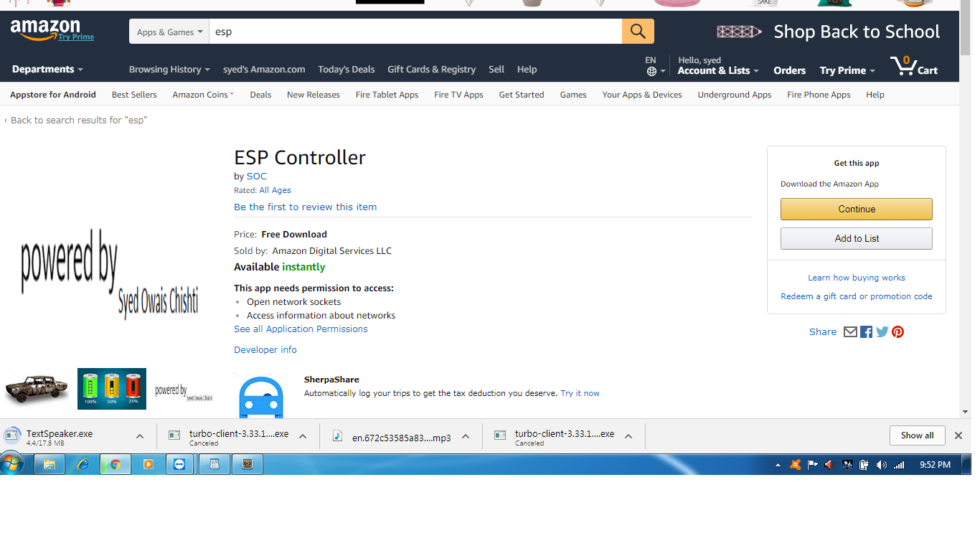Open the Developer info link
980x551 pixels.
[x=265, y=350]
